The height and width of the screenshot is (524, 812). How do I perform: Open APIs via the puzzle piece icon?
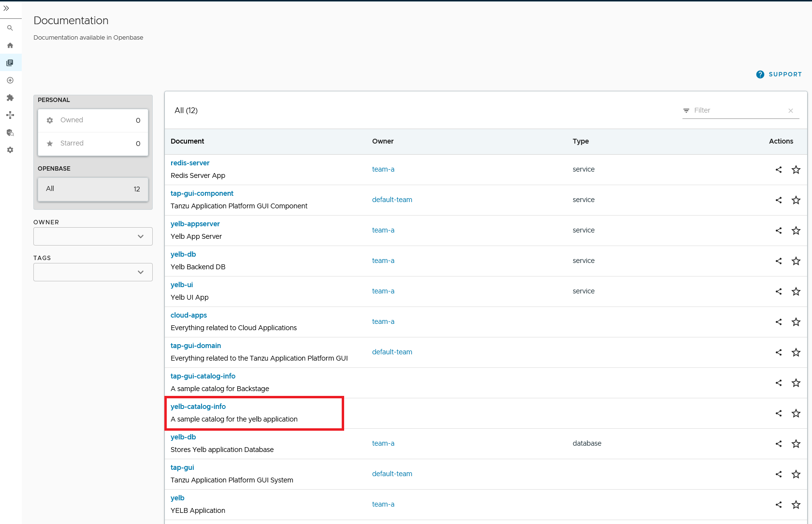(x=10, y=98)
